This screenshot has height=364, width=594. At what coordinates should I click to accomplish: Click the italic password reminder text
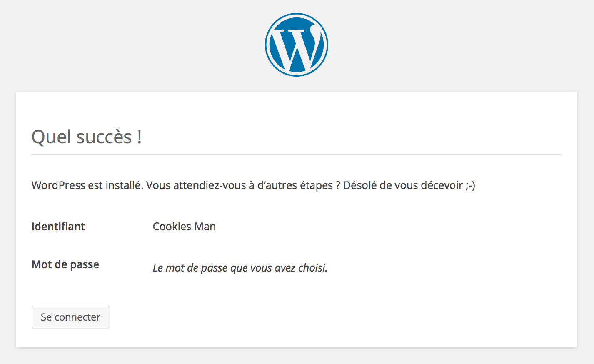240,268
